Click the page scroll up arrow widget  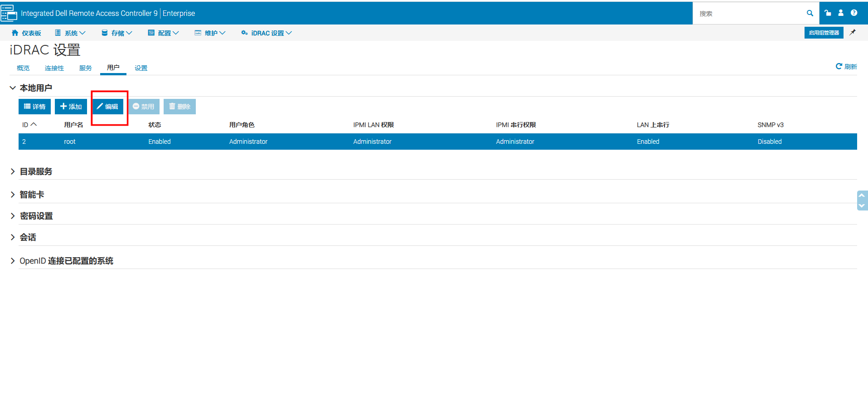coord(862,195)
